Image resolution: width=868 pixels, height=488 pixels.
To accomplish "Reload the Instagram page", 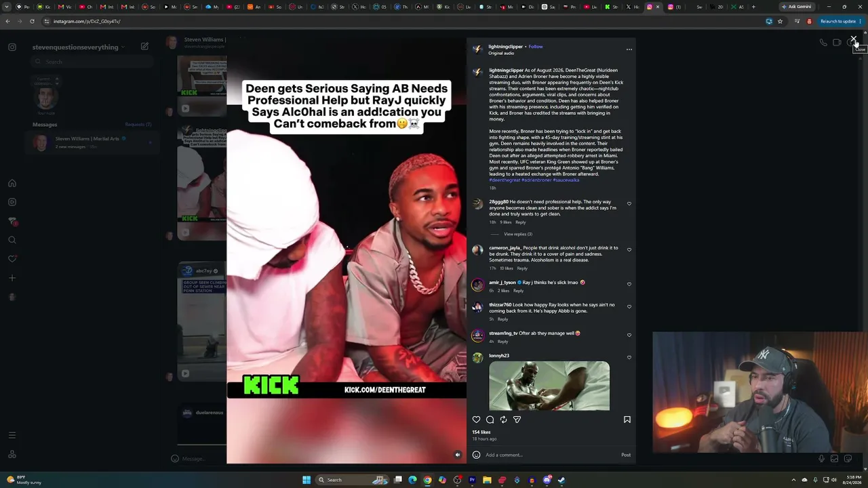I will (x=32, y=21).
